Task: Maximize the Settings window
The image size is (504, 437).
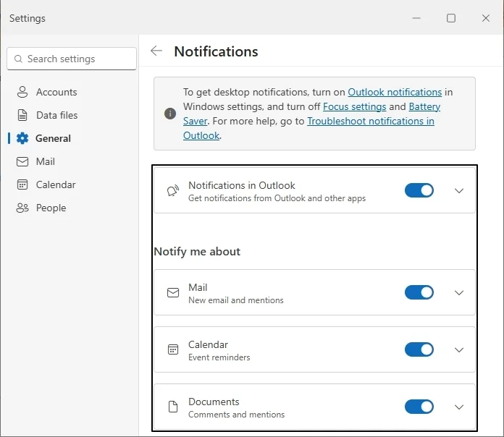Action: tap(451, 18)
